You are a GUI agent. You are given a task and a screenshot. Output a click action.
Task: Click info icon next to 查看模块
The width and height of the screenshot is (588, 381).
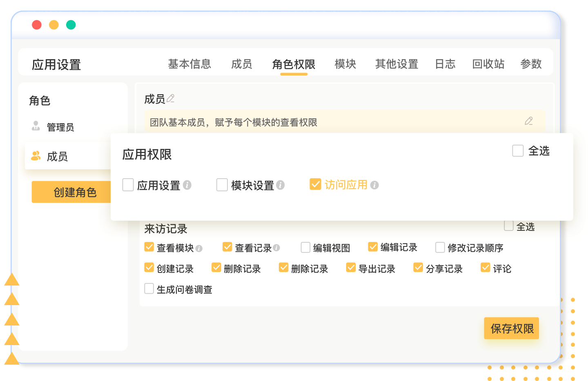(x=199, y=248)
